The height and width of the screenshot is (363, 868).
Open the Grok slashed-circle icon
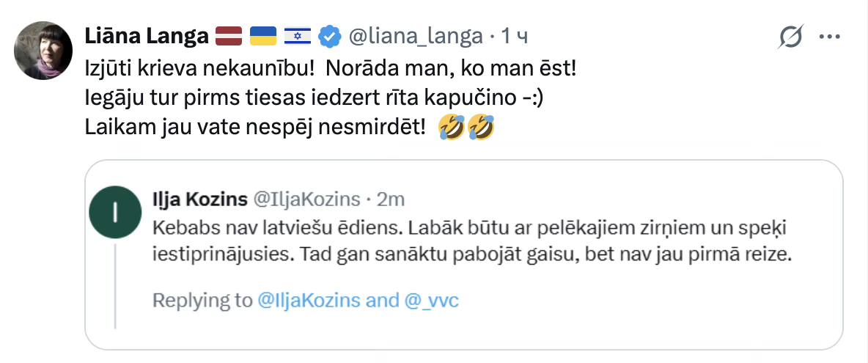click(792, 36)
